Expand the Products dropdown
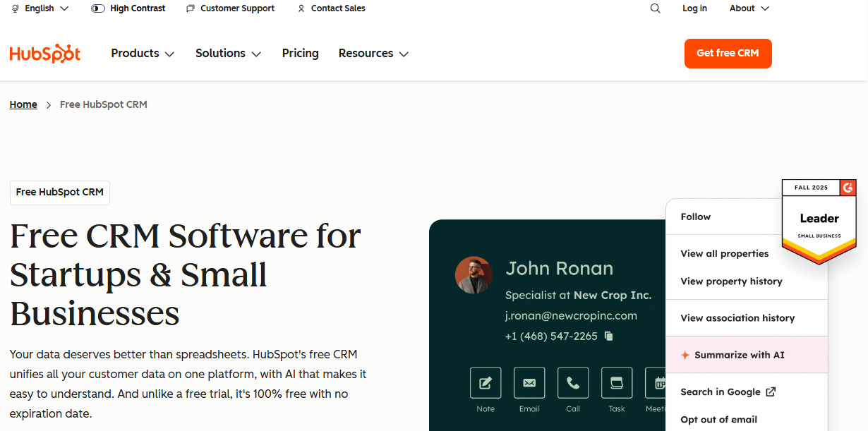 coord(142,53)
